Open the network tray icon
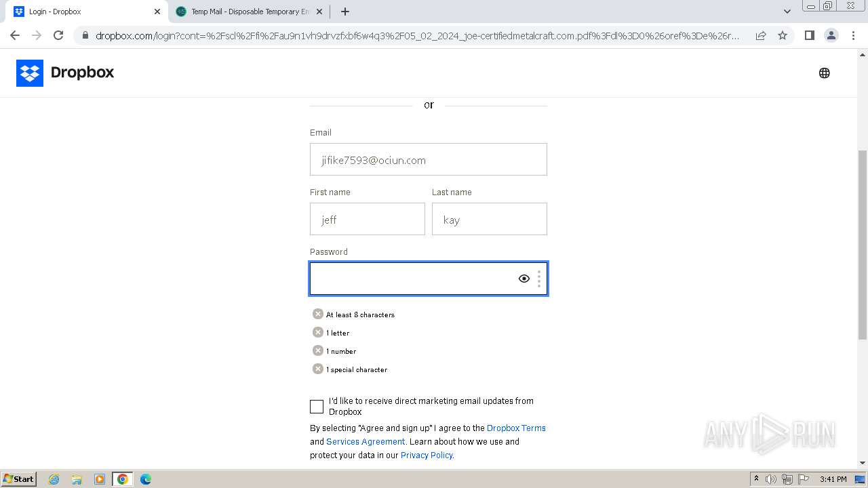 (787, 479)
